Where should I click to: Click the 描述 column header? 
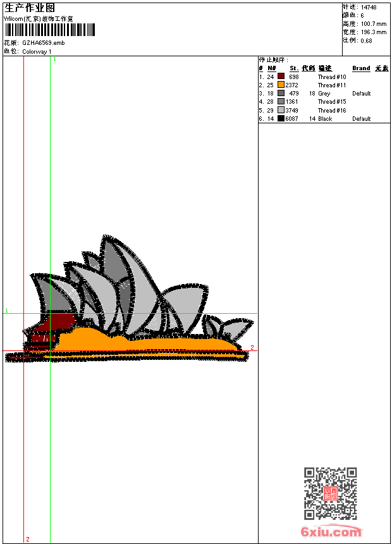[x=325, y=68]
